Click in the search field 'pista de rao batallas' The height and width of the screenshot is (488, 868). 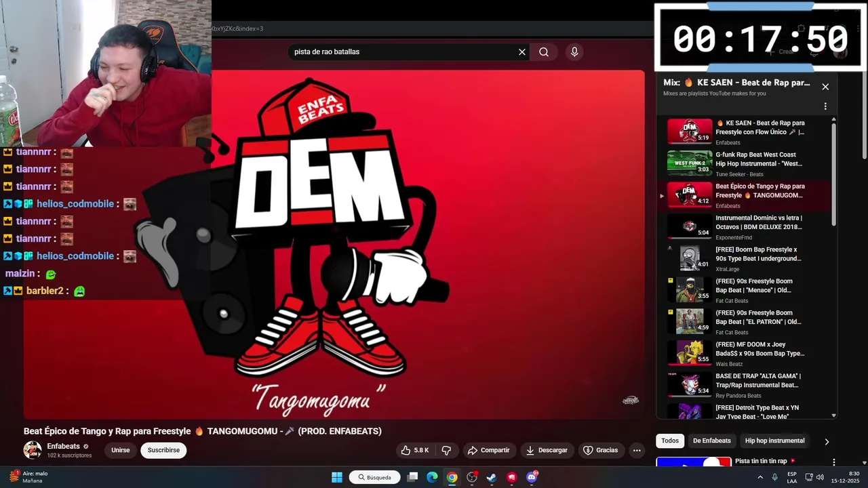[x=403, y=52]
